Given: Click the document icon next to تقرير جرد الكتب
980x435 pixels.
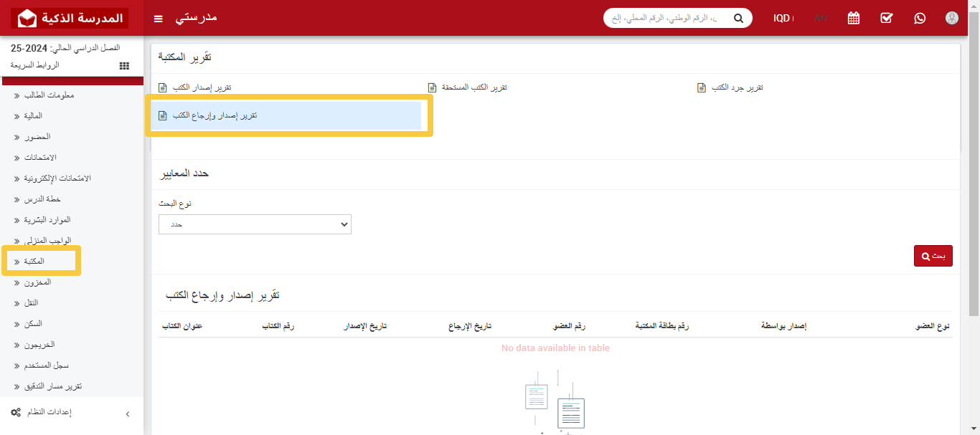Looking at the screenshot, I should coord(700,86).
